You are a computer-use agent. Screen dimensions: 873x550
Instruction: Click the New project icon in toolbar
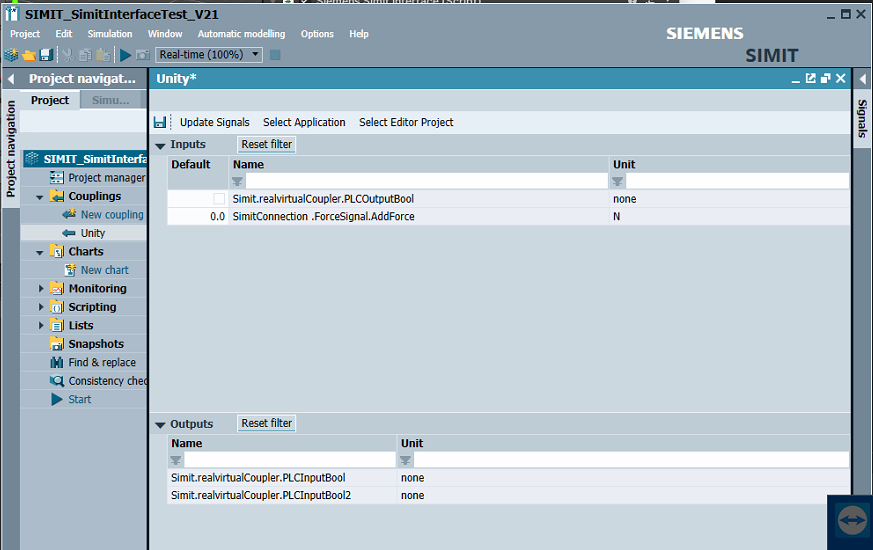click(11, 55)
